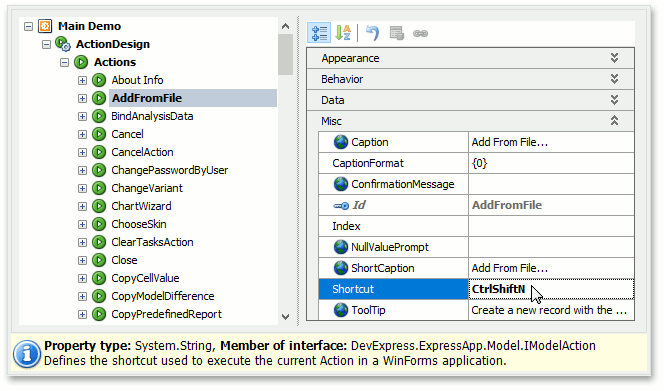The width and height of the screenshot is (664, 391).
Task: Click the ChooseSkin action icon
Action: [x=99, y=224]
